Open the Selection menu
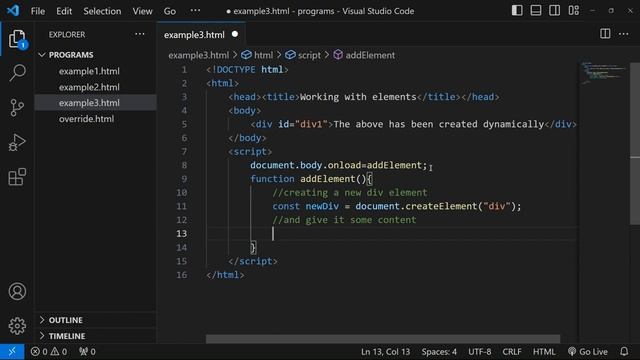Screen dimensions: 640x360 [102, 11]
